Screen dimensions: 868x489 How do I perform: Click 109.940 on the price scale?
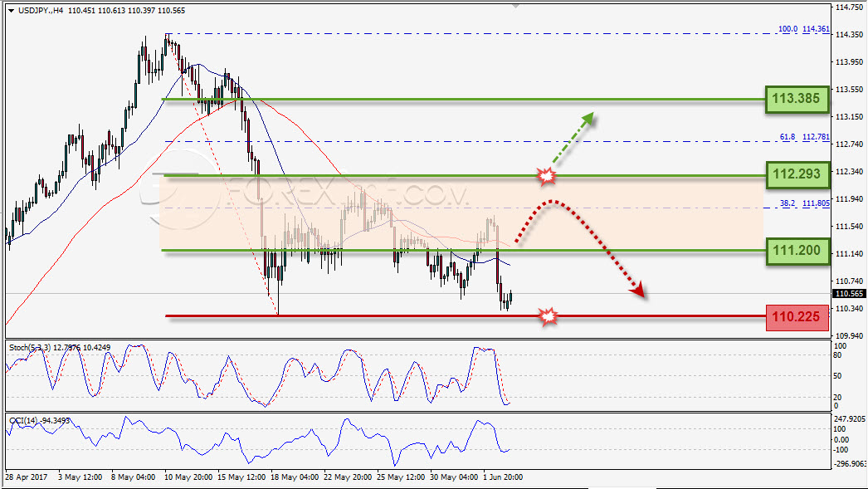coord(849,336)
